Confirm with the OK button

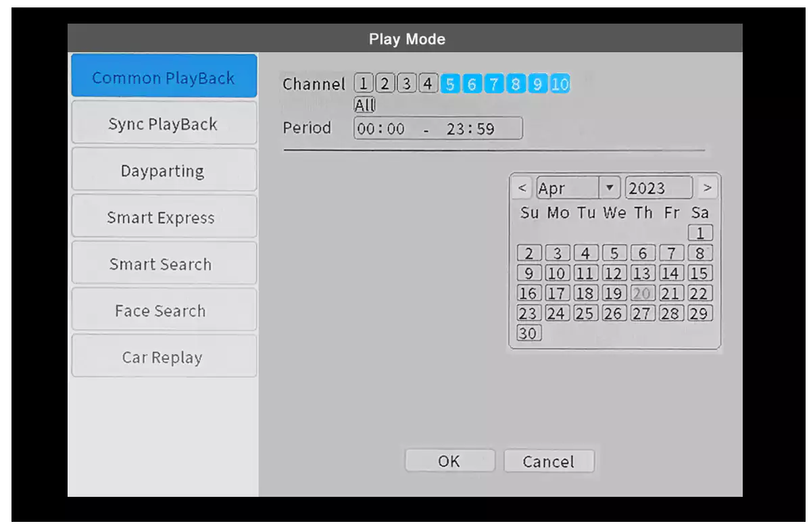coord(450,461)
